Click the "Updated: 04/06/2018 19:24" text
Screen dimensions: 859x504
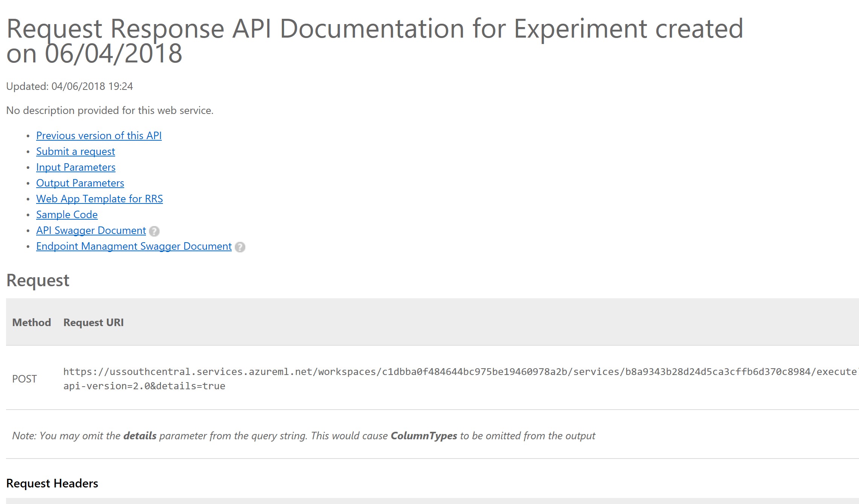tap(69, 86)
